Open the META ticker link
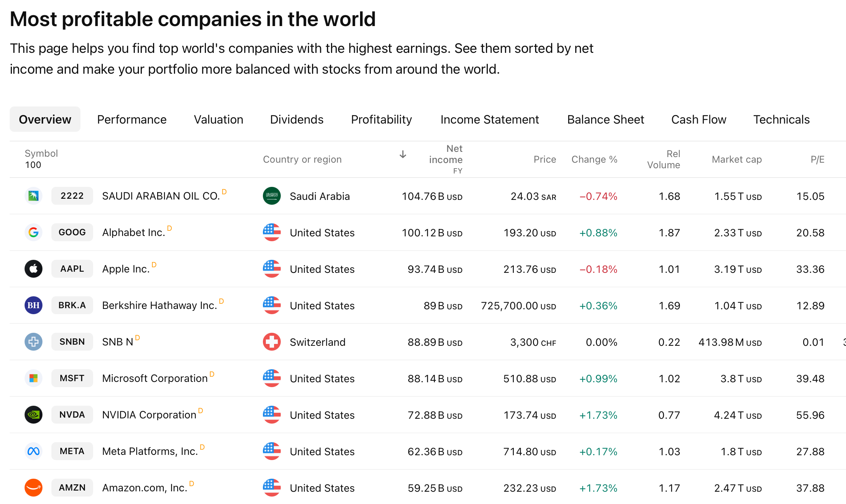This screenshot has height=504, width=846. (x=72, y=451)
